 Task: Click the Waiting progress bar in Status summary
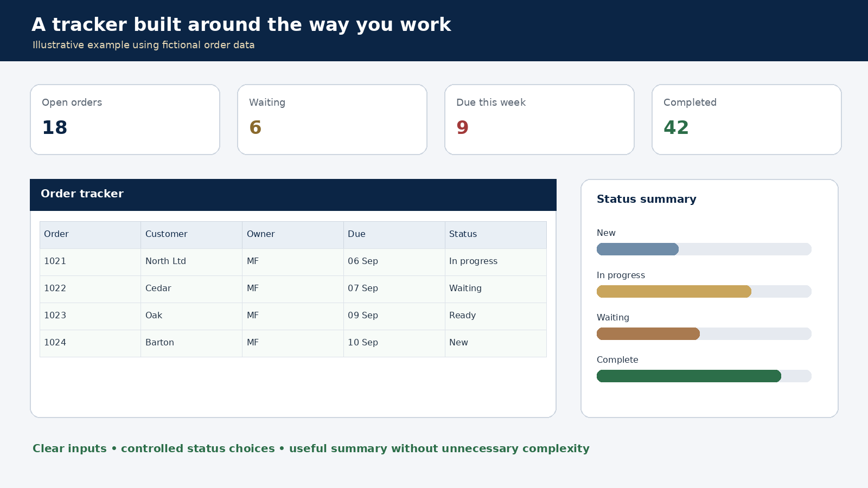pos(704,333)
